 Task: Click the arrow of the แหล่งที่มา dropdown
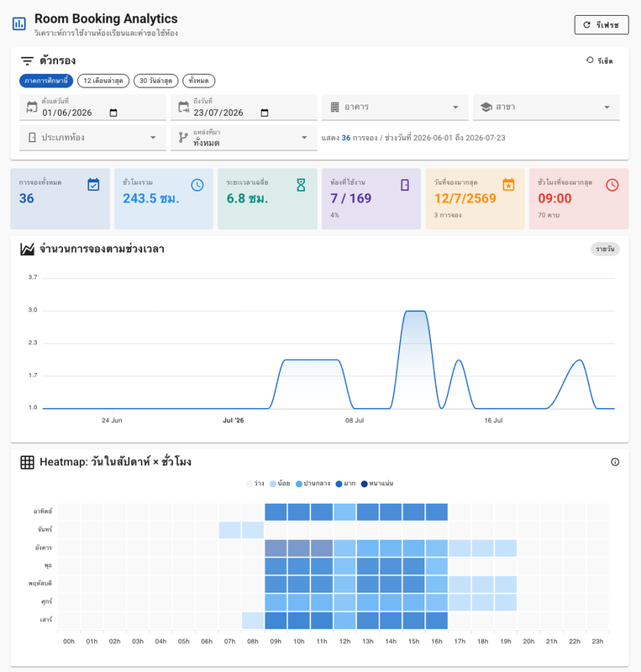pyautogui.click(x=304, y=138)
